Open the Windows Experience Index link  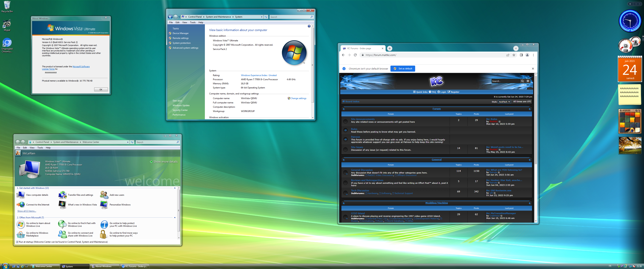tap(258, 75)
